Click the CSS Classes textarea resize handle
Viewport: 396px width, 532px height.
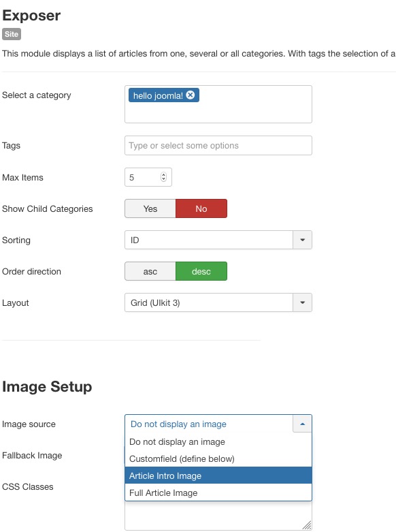(x=307, y=525)
